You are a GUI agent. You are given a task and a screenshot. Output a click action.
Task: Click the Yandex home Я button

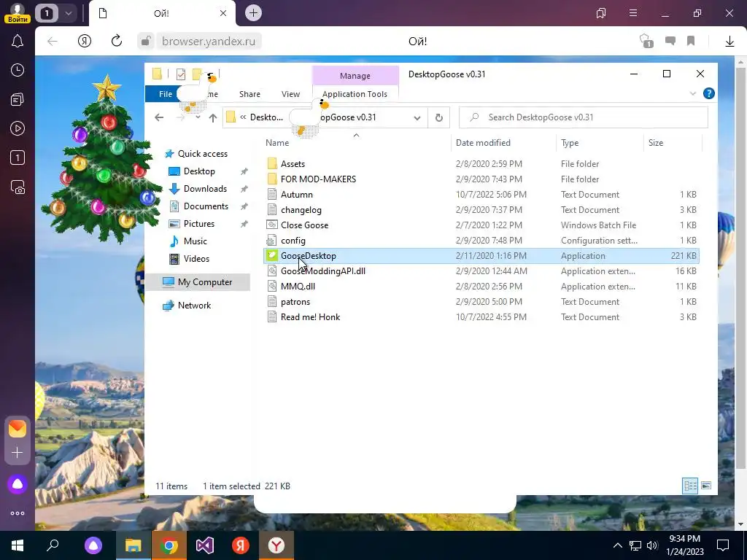[85, 42]
